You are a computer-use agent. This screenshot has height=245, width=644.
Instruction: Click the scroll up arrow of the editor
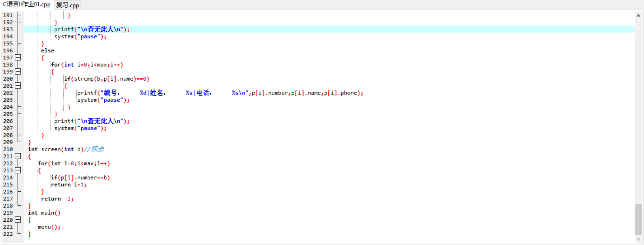[638, 16]
